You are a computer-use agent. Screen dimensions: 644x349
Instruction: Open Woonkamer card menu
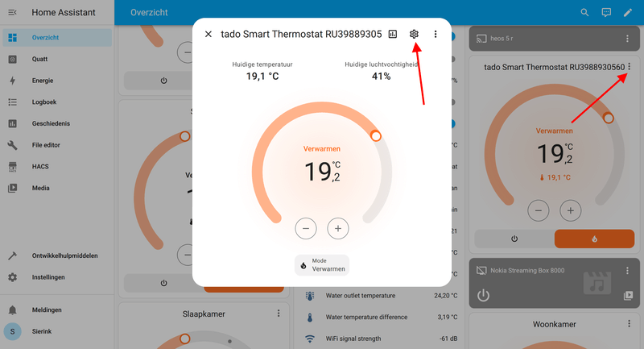click(630, 324)
